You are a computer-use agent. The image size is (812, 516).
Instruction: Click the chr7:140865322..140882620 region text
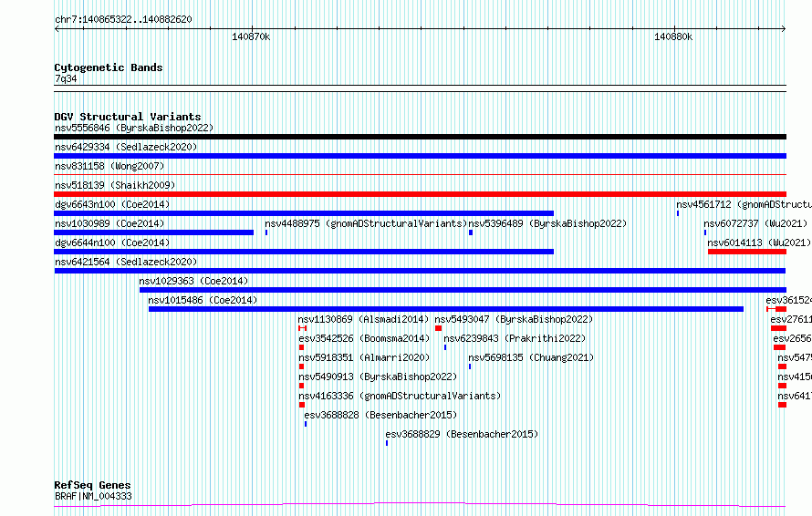(x=123, y=19)
